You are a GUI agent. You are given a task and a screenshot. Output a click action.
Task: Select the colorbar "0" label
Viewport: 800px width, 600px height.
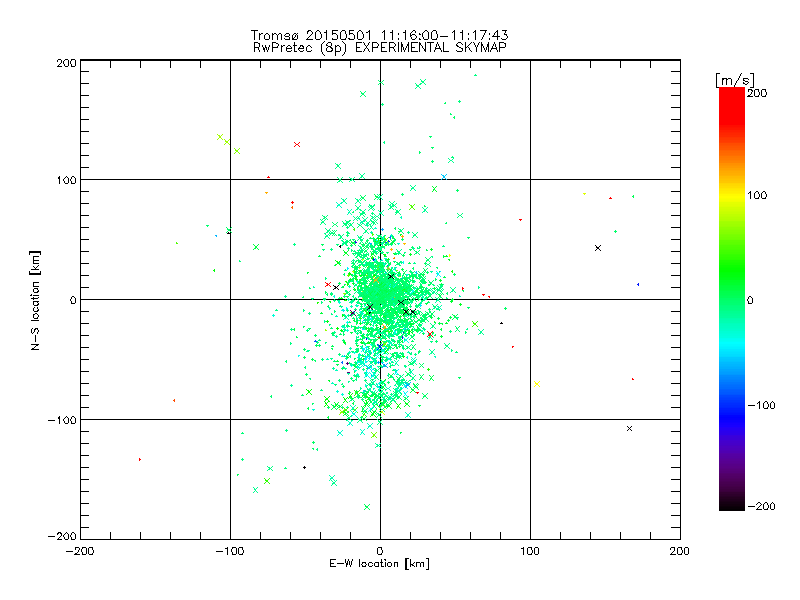pos(750,300)
